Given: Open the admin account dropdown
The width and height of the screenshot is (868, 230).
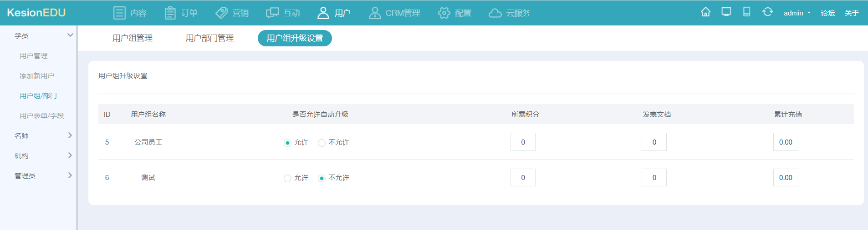Looking at the screenshot, I should 797,13.
